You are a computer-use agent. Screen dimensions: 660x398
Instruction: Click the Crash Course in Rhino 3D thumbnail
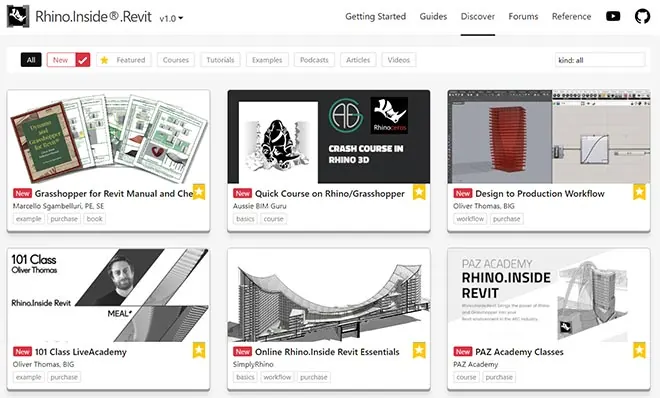pos(329,137)
